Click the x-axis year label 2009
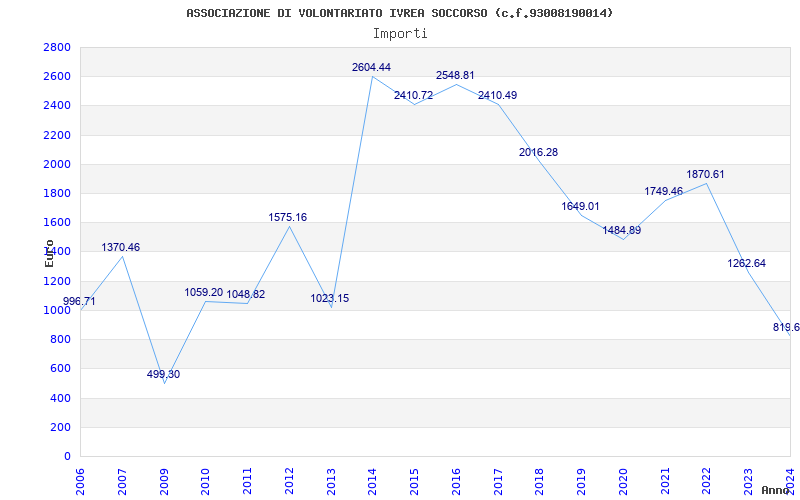800x500 pixels. [164, 481]
